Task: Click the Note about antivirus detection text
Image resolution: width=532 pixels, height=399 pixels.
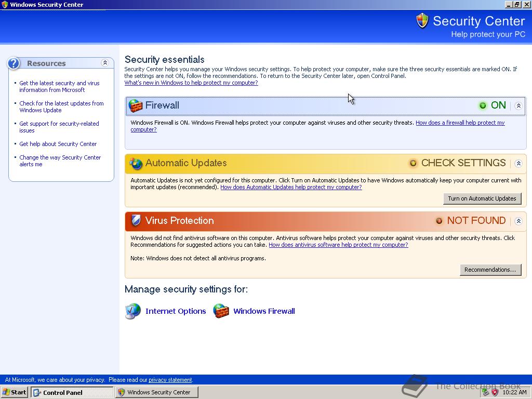Action: pos(198,259)
